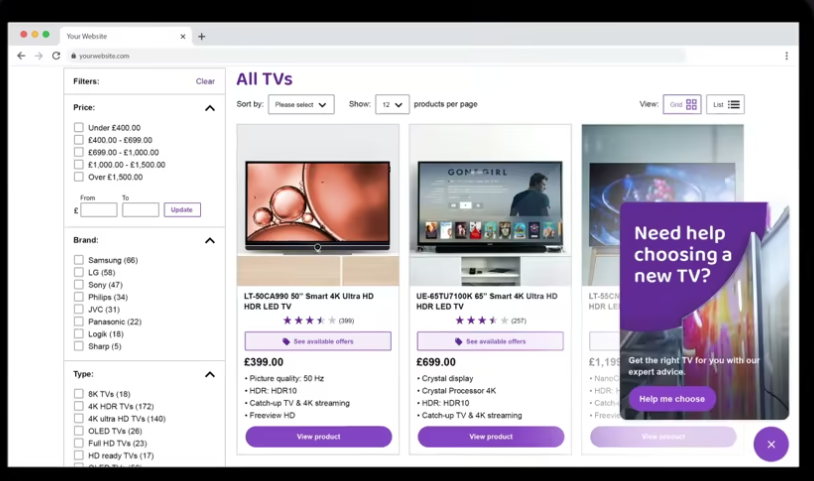This screenshot has width=814, height=481.
Task: Tick the £699.00 - £1,000.00 checkbox
Action: pos(78,152)
